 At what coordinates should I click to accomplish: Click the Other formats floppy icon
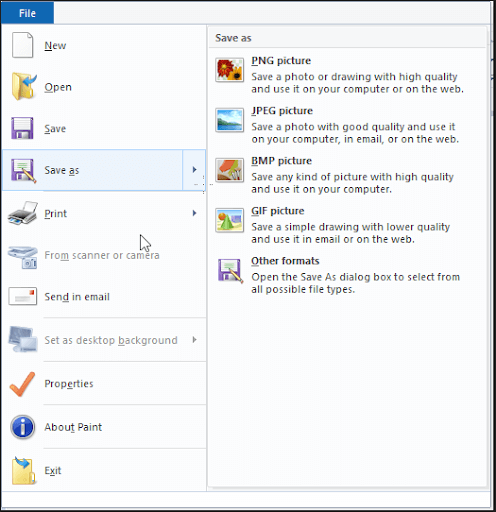[x=230, y=271]
